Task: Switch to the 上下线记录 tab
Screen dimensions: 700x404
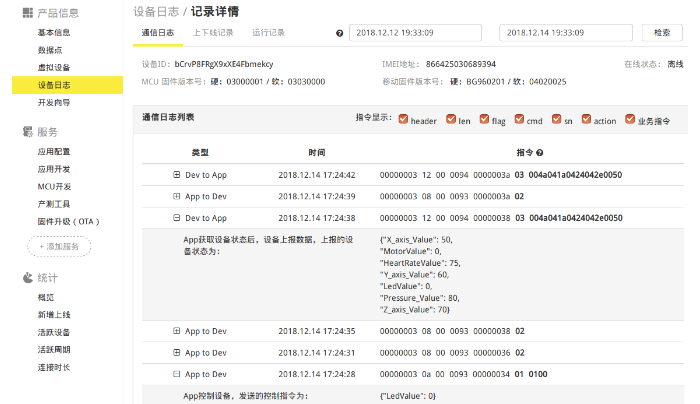Action: 213,33
